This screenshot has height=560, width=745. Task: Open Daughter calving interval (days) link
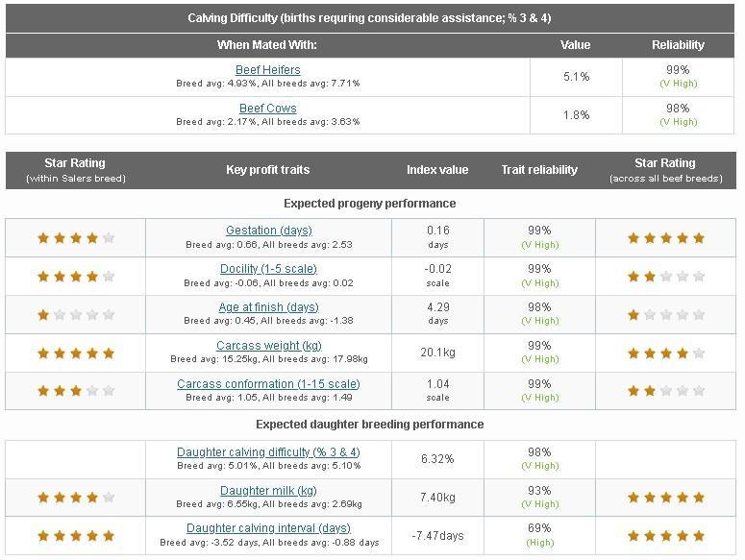[x=268, y=528]
